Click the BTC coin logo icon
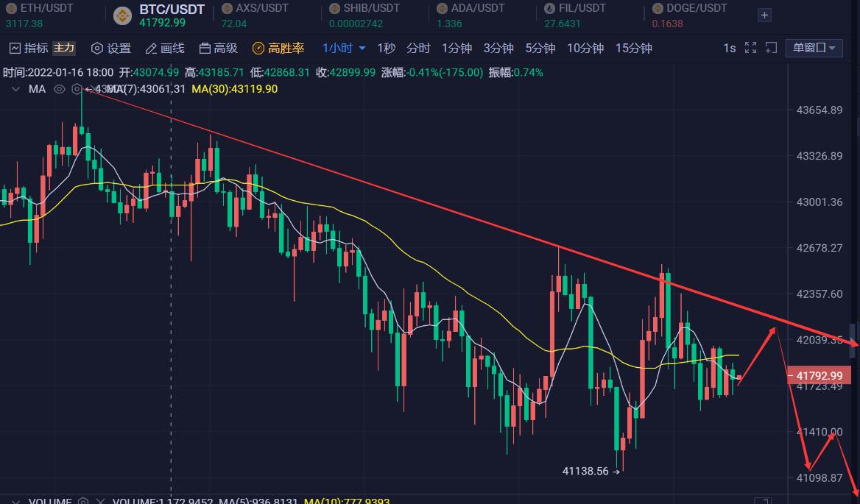The height and width of the screenshot is (504, 860). (122, 15)
